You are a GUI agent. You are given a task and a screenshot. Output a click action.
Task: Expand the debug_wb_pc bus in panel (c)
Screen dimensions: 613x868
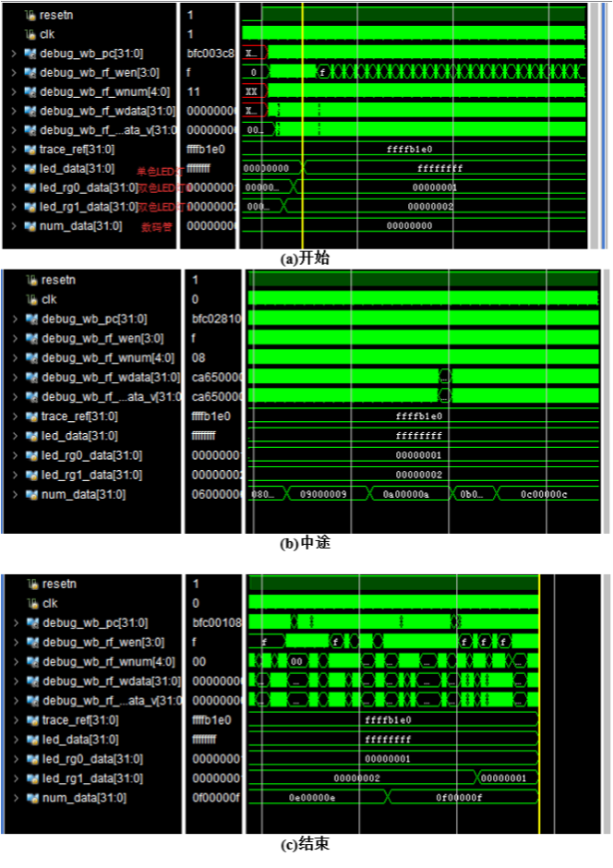tap(15, 623)
